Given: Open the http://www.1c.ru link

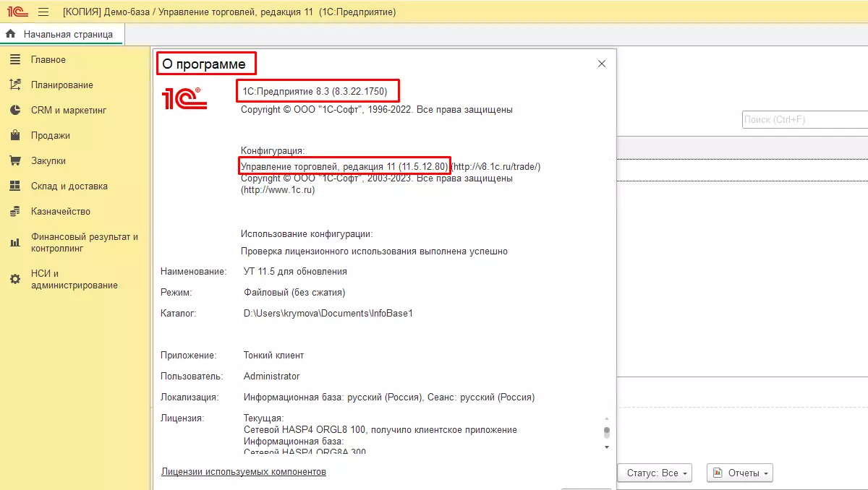Looking at the screenshot, I should click(278, 190).
